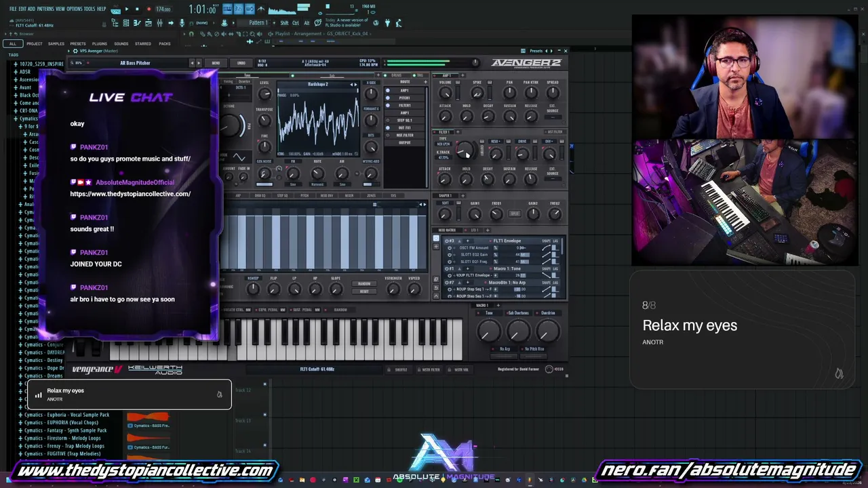Stop playback in the FL Studio transport

coord(137,9)
